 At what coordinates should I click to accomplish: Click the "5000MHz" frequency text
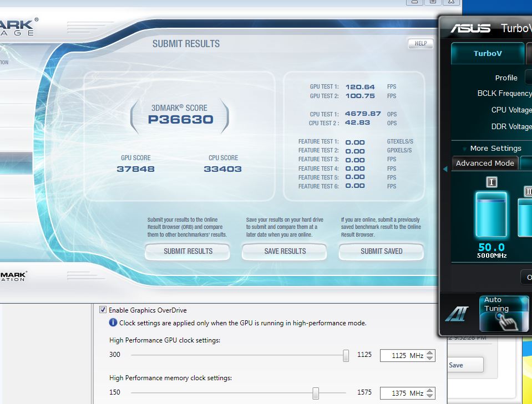[492, 255]
